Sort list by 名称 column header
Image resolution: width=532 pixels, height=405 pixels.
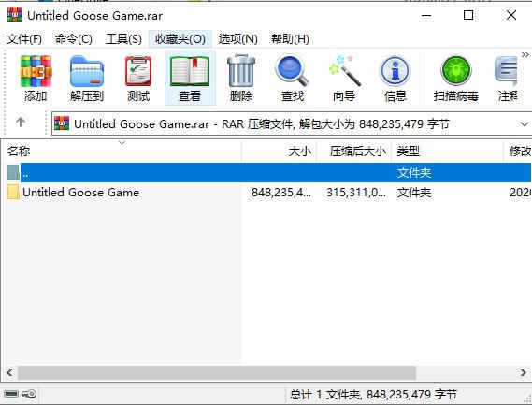point(123,152)
